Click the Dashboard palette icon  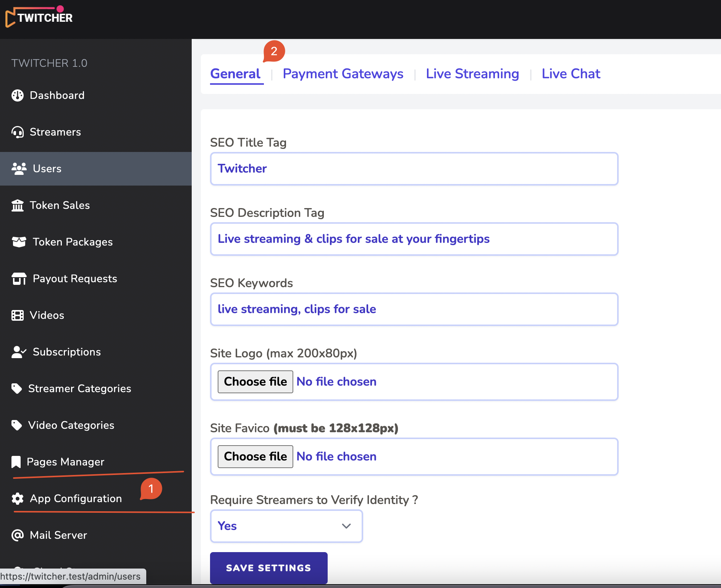click(18, 95)
